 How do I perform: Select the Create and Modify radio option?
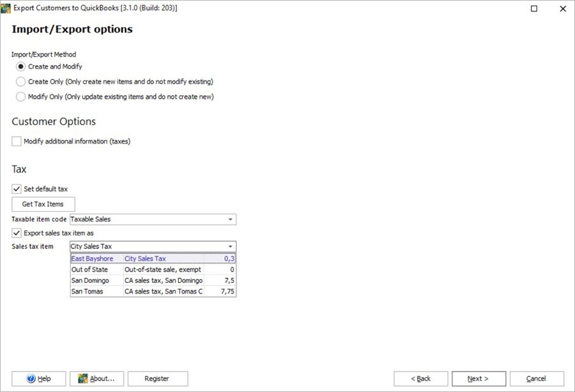21,66
